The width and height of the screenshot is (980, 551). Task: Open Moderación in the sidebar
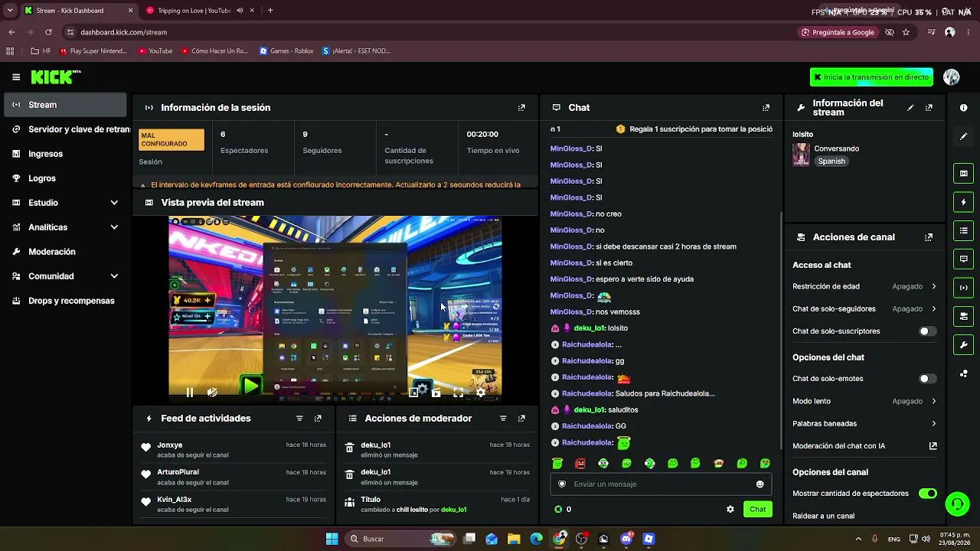click(x=66, y=252)
